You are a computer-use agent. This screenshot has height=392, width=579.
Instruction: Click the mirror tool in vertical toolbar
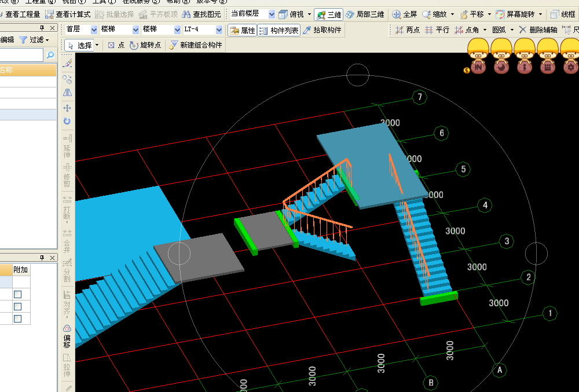click(x=67, y=93)
